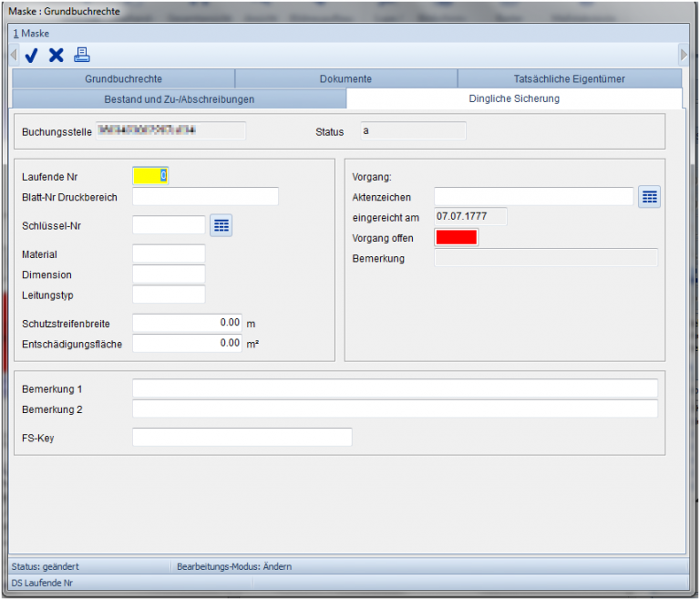The image size is (700, 600).
Task: Click into the Dimension field
Action: 169,274
